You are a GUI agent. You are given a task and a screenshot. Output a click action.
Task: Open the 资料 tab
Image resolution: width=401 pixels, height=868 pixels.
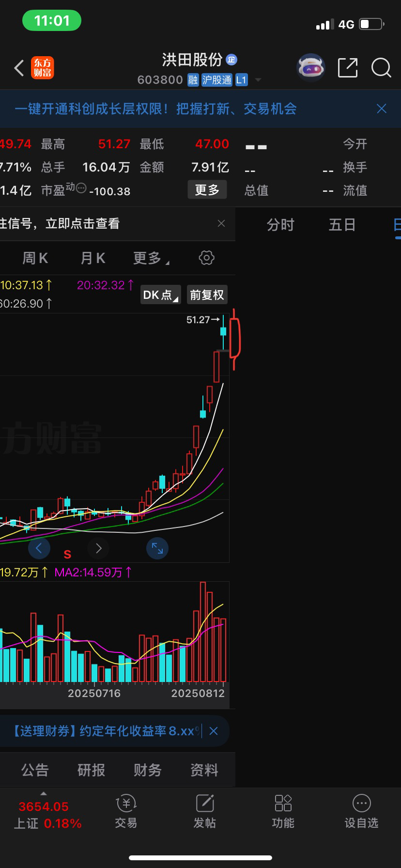204,770
